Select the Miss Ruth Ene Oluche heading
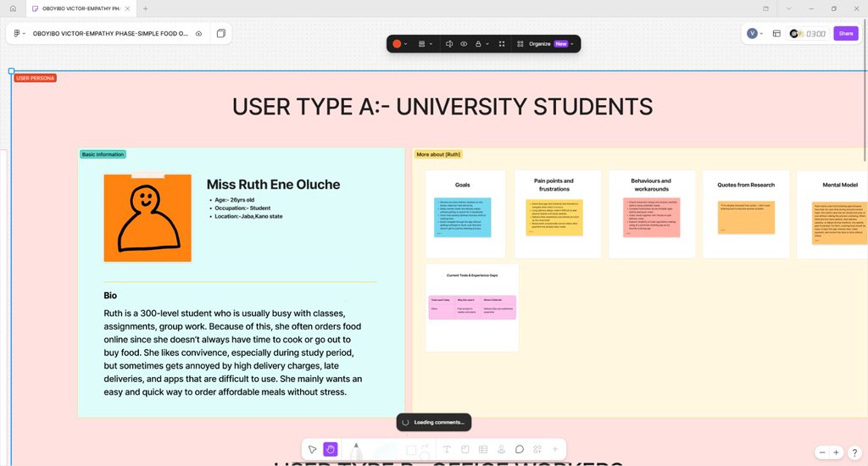This screenshot has width=868, height=466. tap(274, 185)
